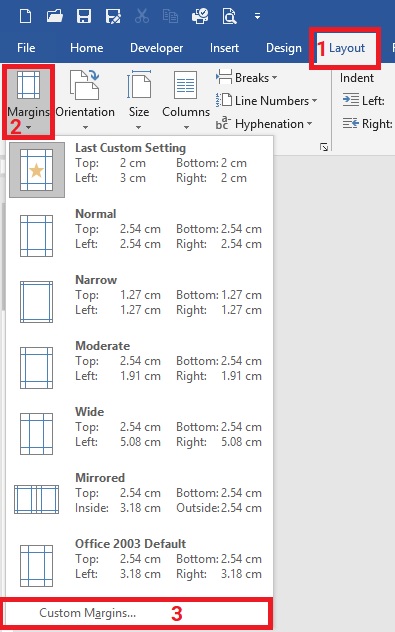Open the Page Setup dialog launcher
Screen dimensions: 395x632
(324, 147)
